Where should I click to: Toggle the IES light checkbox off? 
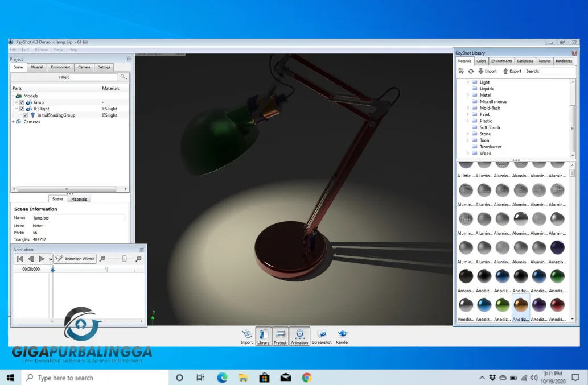[x=21, y=108]
